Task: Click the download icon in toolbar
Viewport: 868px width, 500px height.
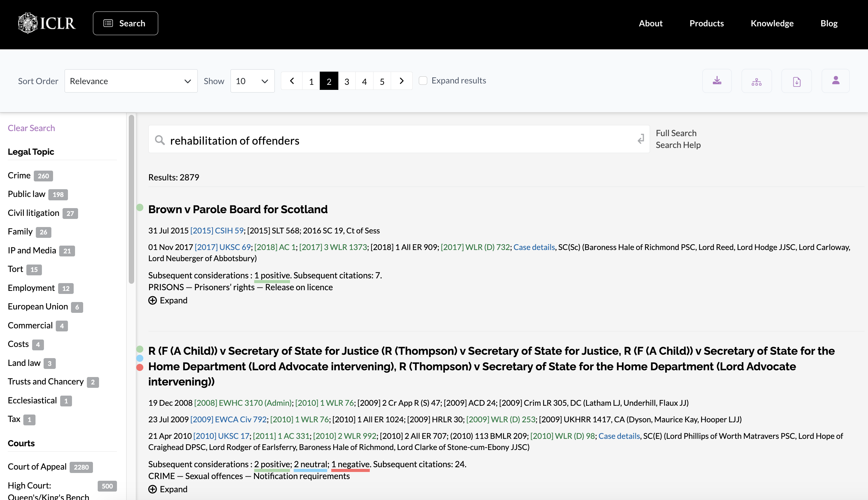Action: coord(717,81)
